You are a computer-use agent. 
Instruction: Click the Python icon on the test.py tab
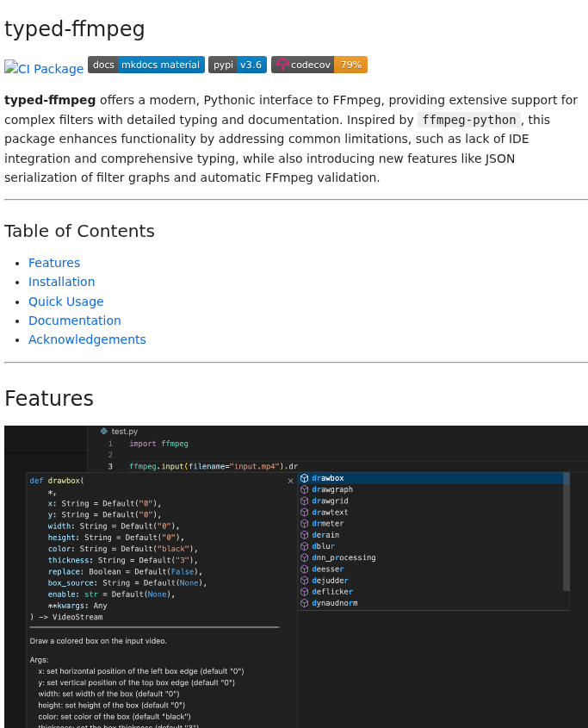[x=105, y=431]
